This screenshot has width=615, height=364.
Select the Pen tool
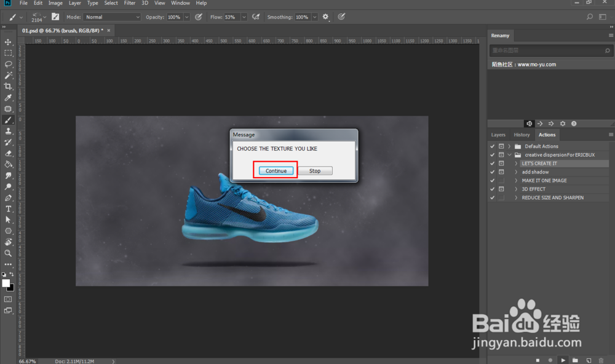8,198
